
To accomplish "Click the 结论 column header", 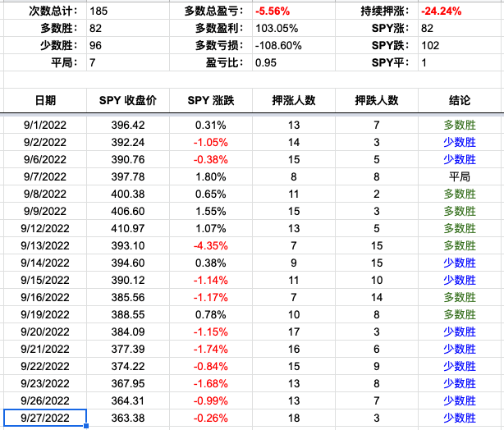I will point(460,100).
